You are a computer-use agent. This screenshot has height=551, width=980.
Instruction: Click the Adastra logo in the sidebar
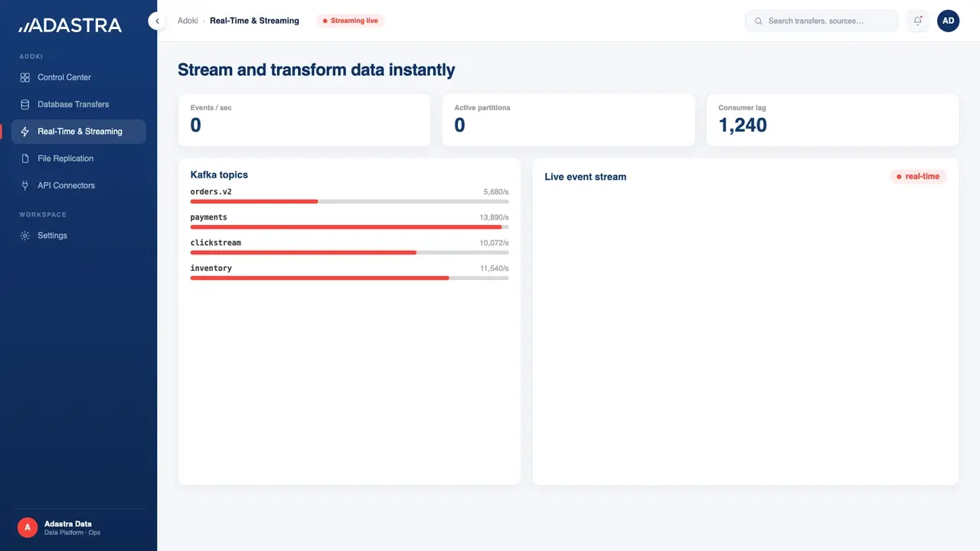click(70, 25)
